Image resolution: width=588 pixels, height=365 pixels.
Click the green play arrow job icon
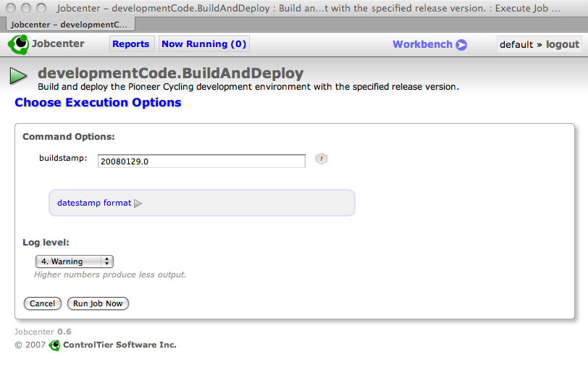pos(18,76)
